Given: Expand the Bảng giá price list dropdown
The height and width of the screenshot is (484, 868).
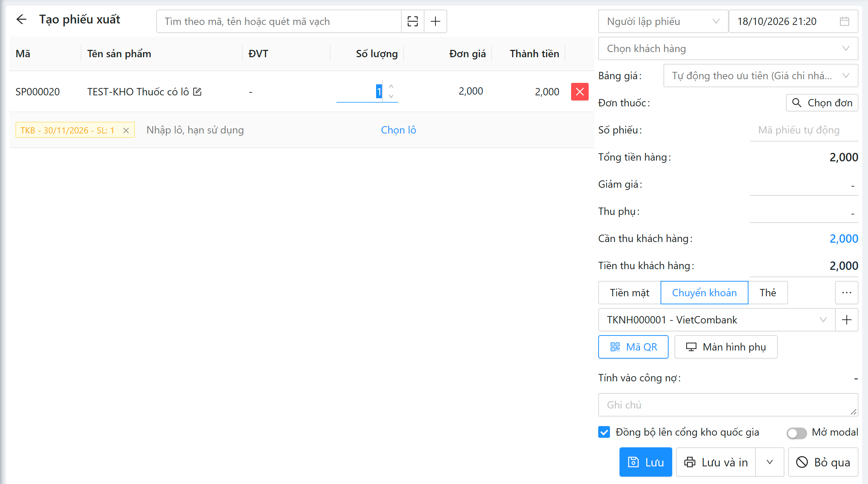Looking at the screenshot, I should pos(761,76).
